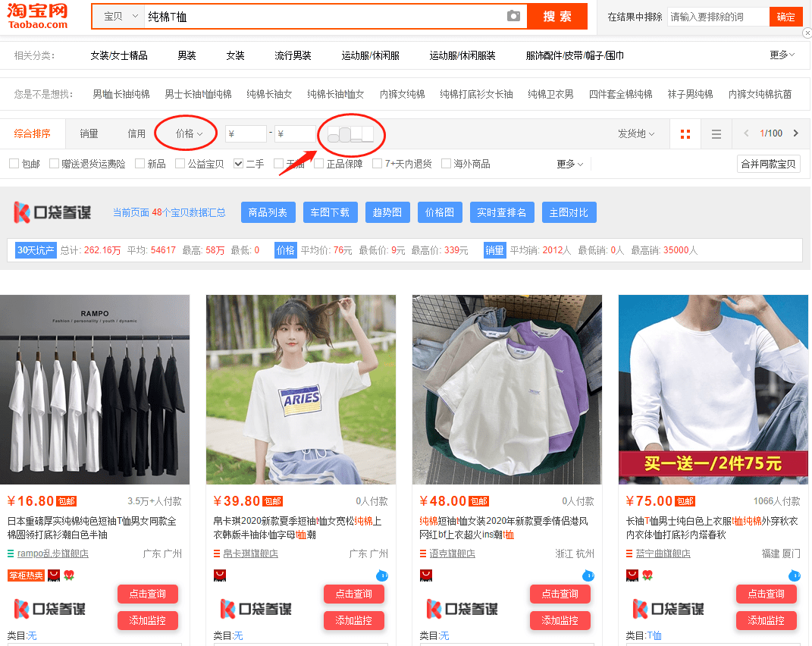Expand the 发货地 location dropdown
The height and width of the screenshot is (646, 812).
coord(636,133)
